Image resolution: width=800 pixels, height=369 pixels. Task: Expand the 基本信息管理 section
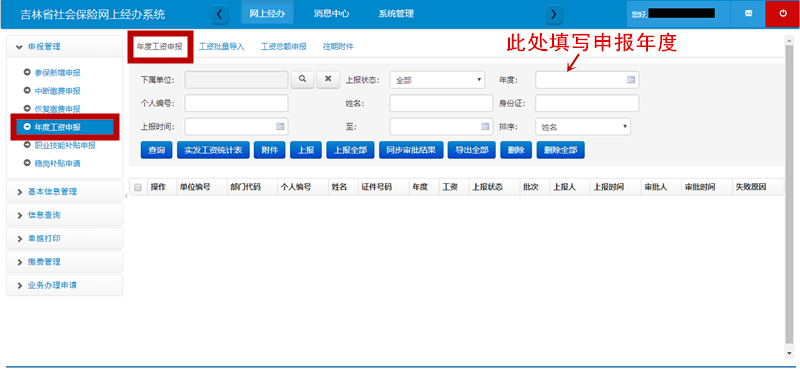click(x=64, y=192)
